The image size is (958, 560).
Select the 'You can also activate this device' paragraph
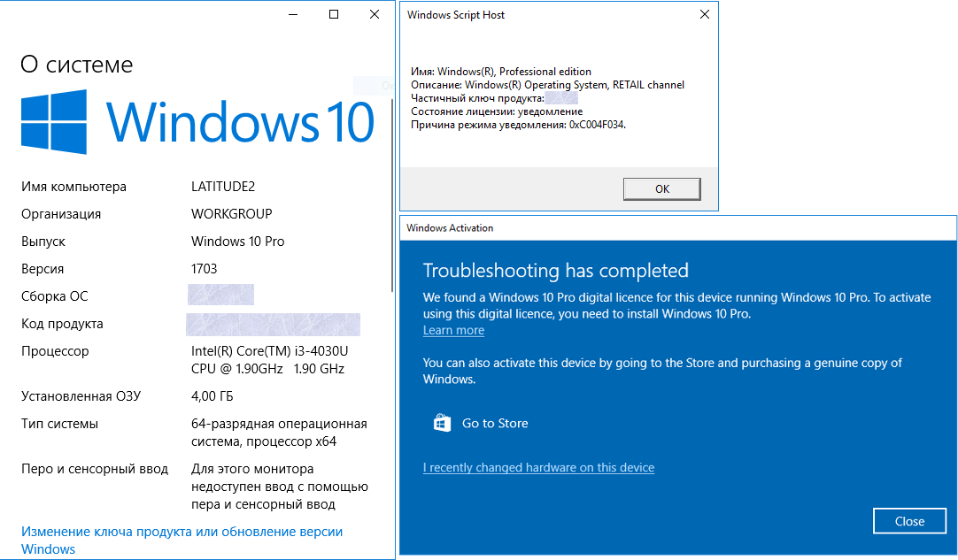point(662,372)
